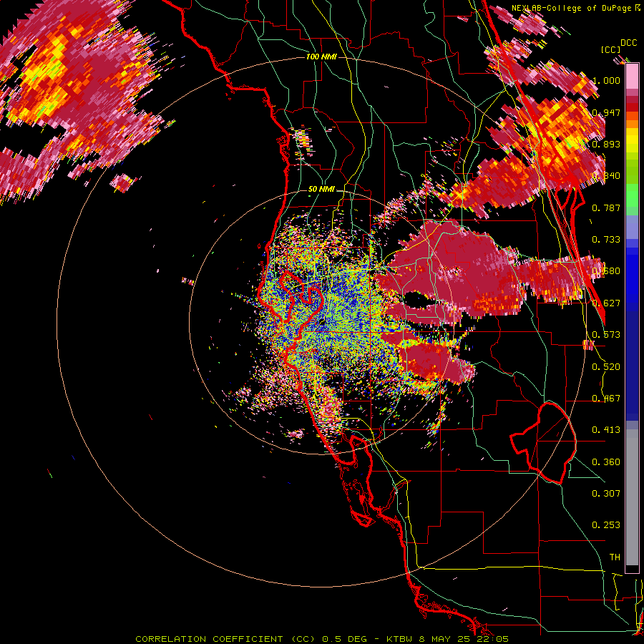Click the NEXLAB-College of DuPage credit text
The width and height of the screenshot is (644, 644).
point(572,8)
